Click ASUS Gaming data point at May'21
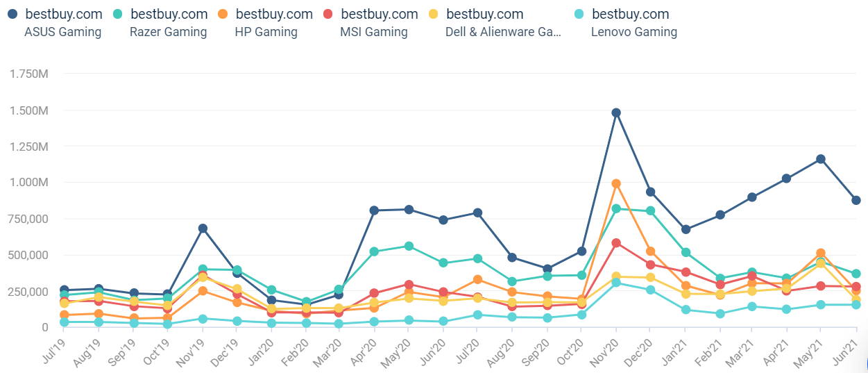Image resolution: width=868 pixels, height=373 pixels. [x=821, y=159]
